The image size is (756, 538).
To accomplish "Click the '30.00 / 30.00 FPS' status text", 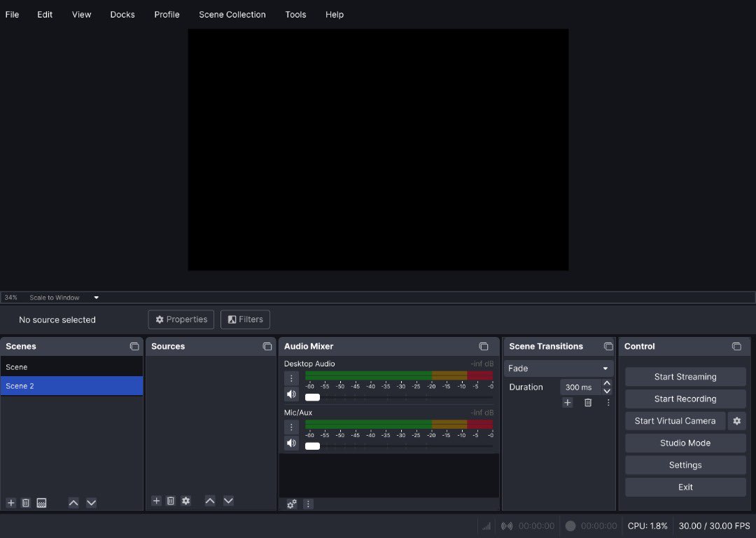I will pos(715,526).
